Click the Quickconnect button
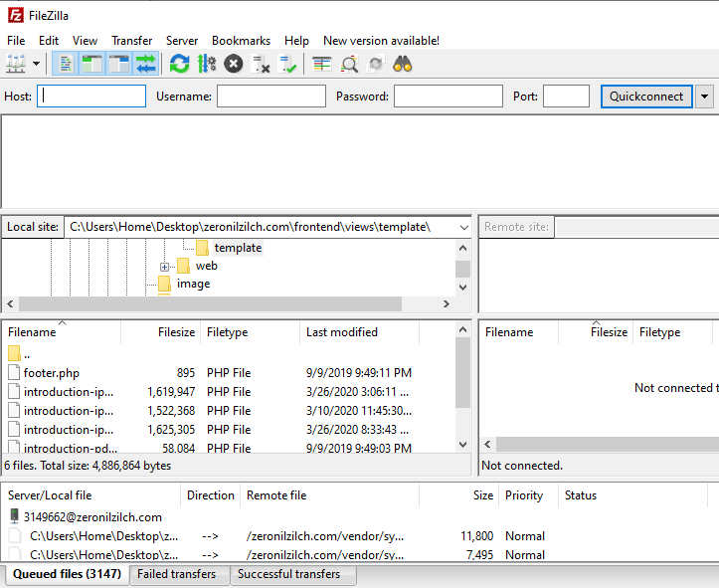The image size is (719, 588). tap(646, 97)
